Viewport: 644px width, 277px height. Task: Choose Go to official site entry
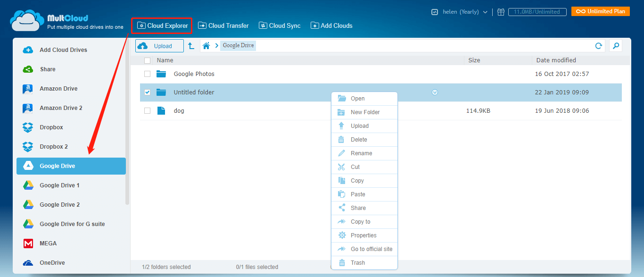click(364, 249)
